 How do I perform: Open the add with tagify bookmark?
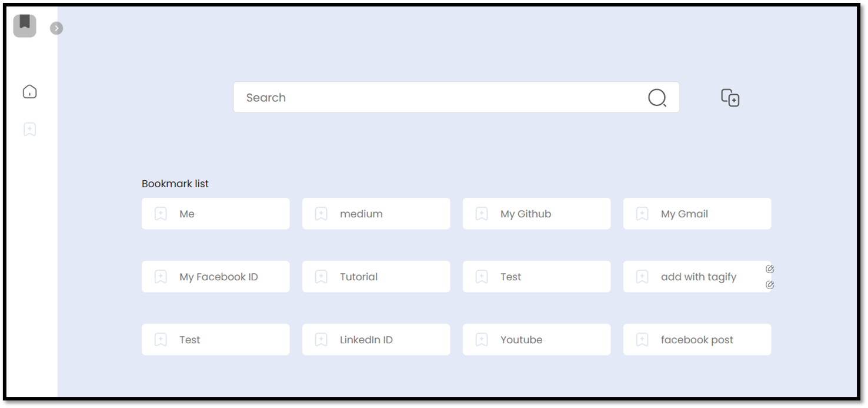(697, 277)
